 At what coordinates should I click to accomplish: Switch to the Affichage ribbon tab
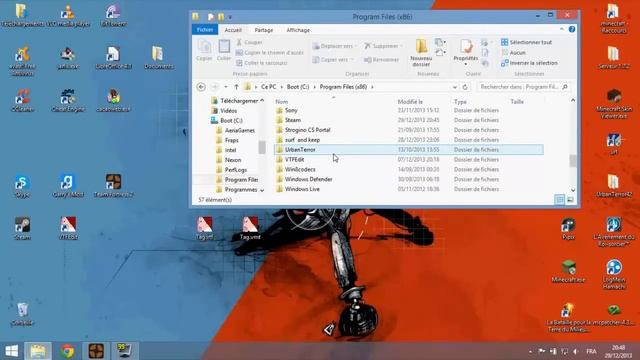[298, 30]
